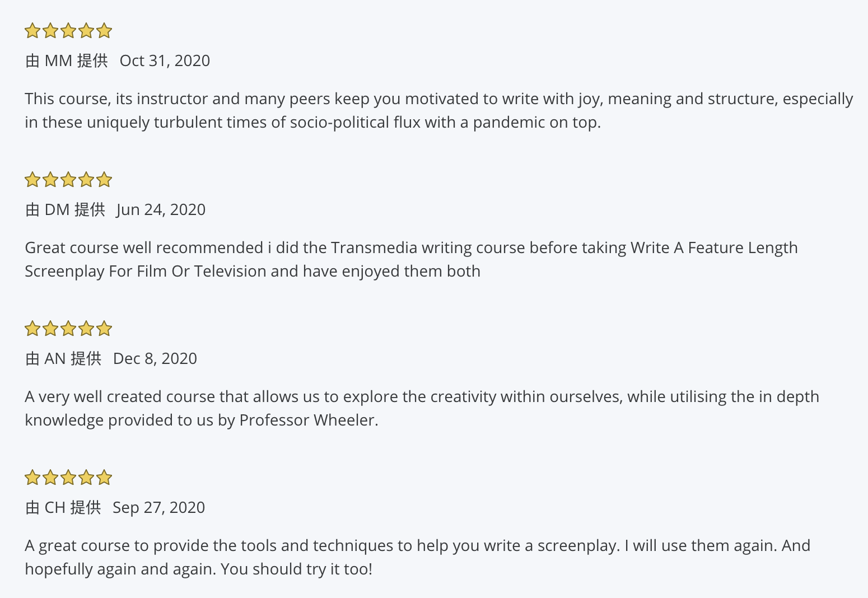
Task: Click fourth star of AN's review rating
Action: [x=86, y=329]
